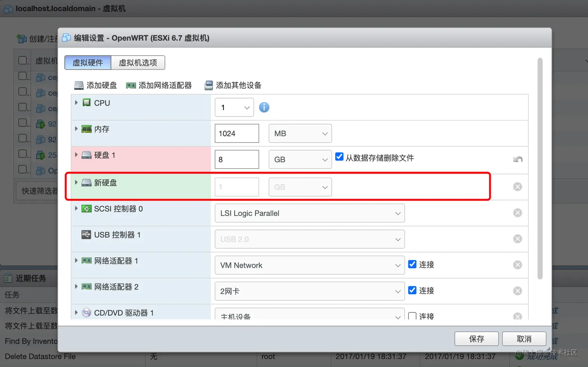Remove the 新硬盘 row with X icon
The image size is (588, 367).
(x=518, y=187)
